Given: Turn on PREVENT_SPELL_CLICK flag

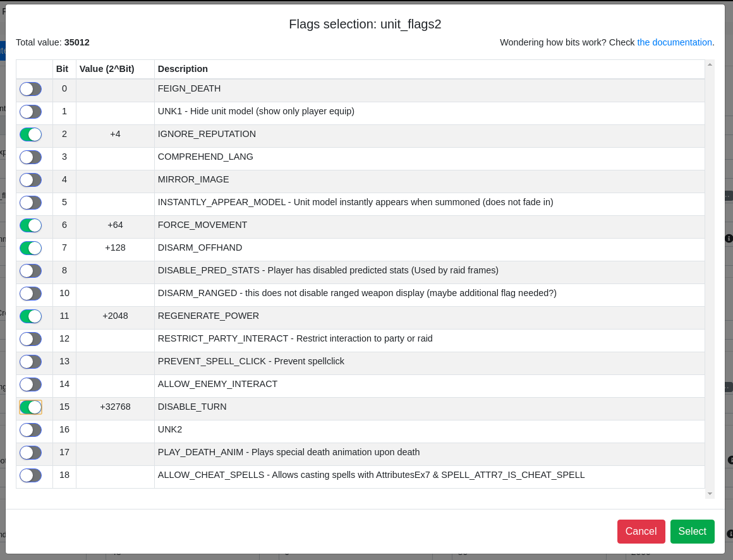Looking at the screenshot, I should [x=30, y=362].
